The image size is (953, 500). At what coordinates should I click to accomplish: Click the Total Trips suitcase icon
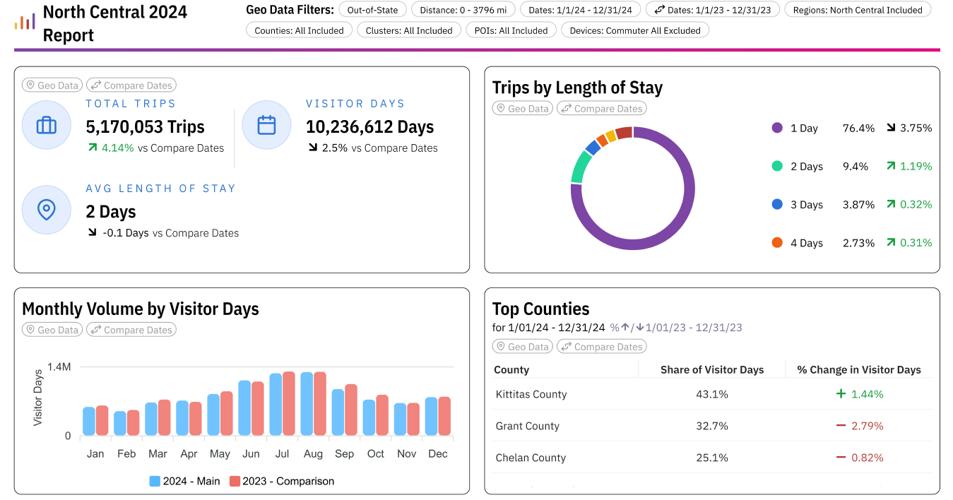tap(46, 125)
